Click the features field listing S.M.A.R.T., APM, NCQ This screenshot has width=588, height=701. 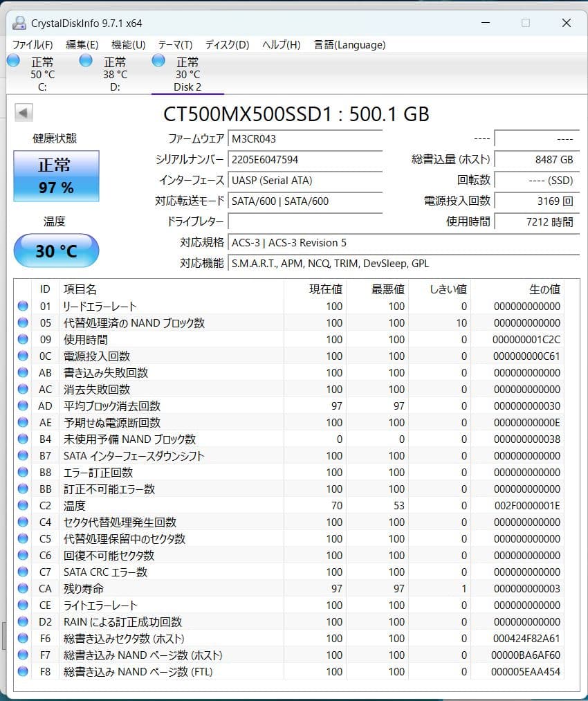click(403, 264)
